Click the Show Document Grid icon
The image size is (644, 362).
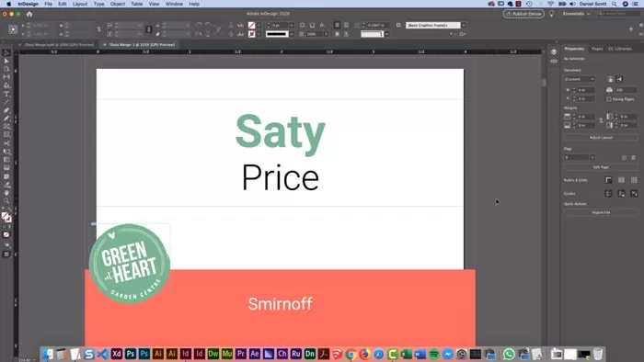[x=634, y=180]
